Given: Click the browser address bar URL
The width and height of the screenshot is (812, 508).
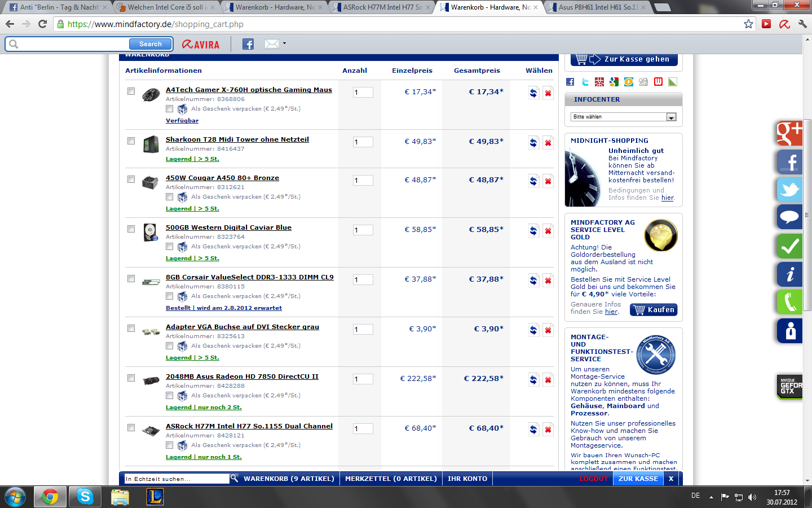Looking at the screenshot, I should point(156,24).
